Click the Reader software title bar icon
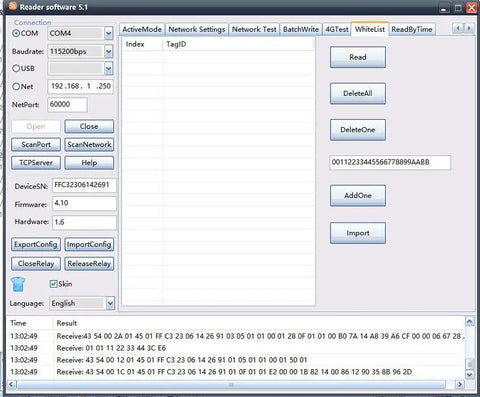Viewport: 480px width, 397px height. coord(13,6)
